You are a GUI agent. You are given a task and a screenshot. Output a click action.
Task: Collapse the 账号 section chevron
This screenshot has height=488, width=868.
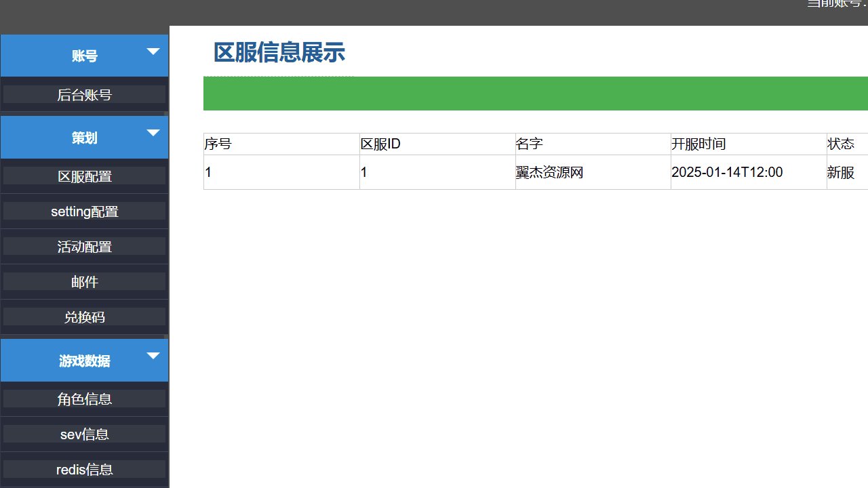(153, 51)
